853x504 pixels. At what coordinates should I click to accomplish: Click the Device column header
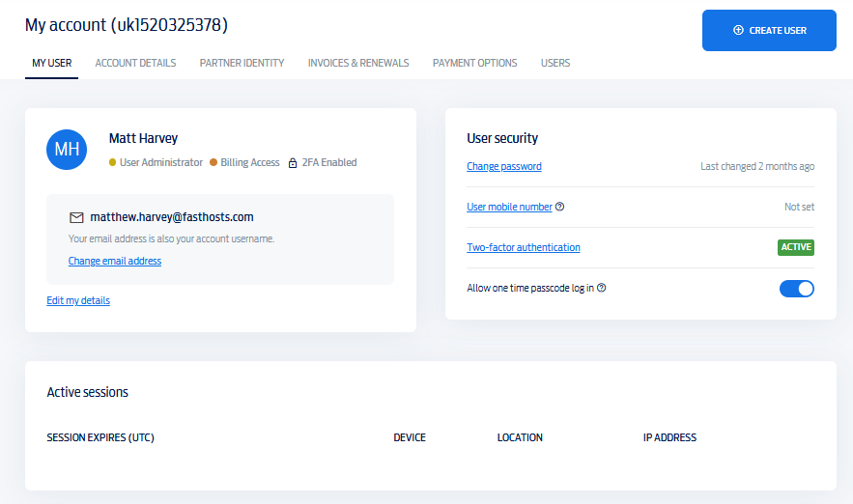click(410, 437)
